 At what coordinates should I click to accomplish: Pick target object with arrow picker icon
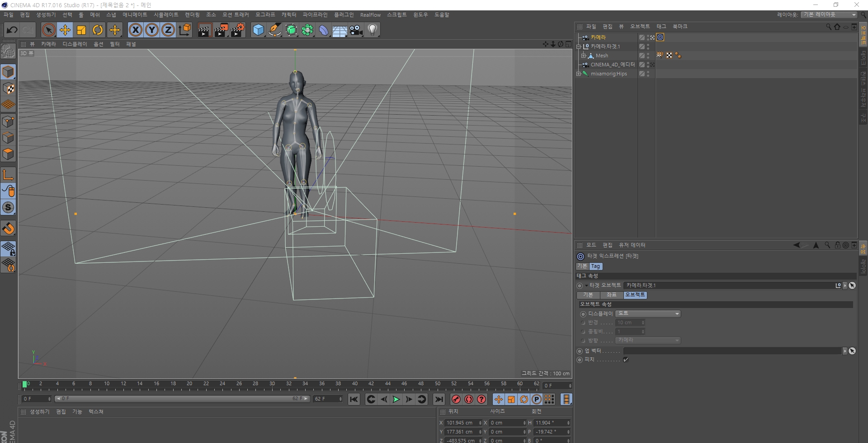coord(852,285)
